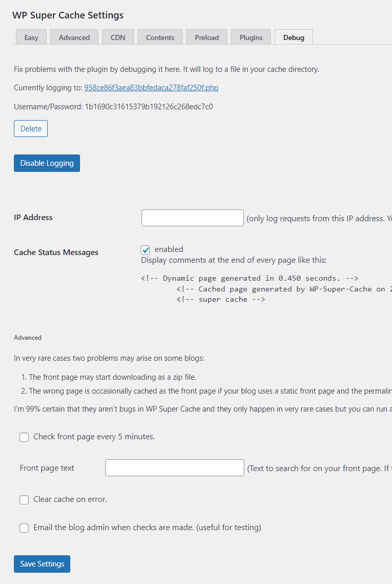Tick Clear cache on error checkbox
Viewport: 392px width, 584px height.
click(24, 499)
